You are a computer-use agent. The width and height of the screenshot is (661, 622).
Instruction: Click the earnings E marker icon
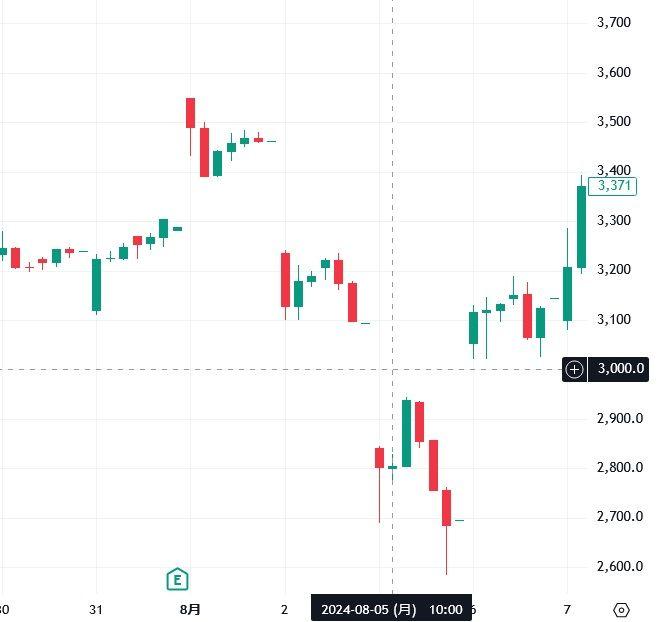pos(177,578)
